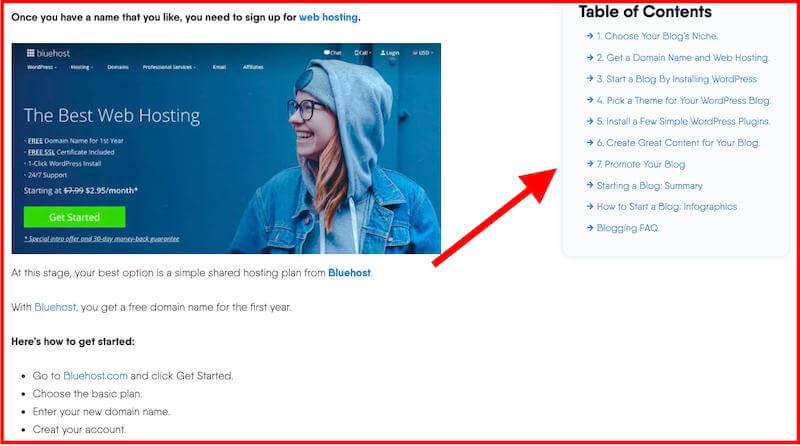Open the Call dropdown in banner
Image resolution: width=800 pixels, height=446 pixels.
(362, 53)
